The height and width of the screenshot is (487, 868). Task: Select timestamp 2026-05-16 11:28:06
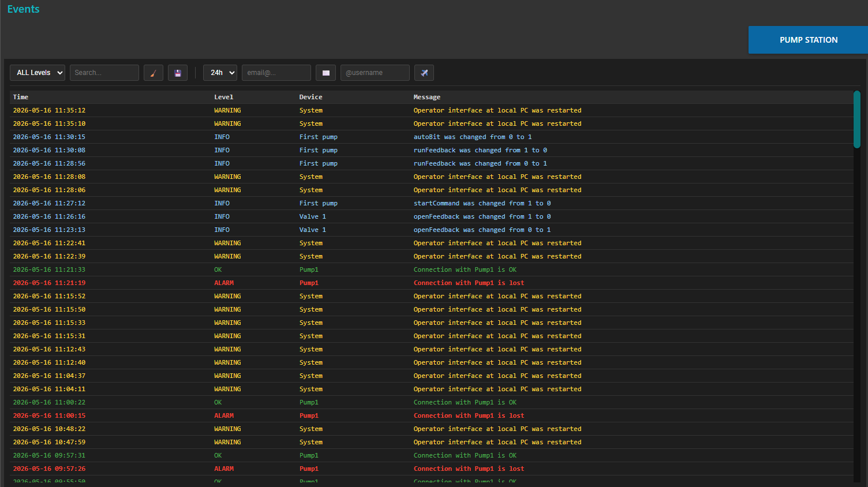[49, 190]
